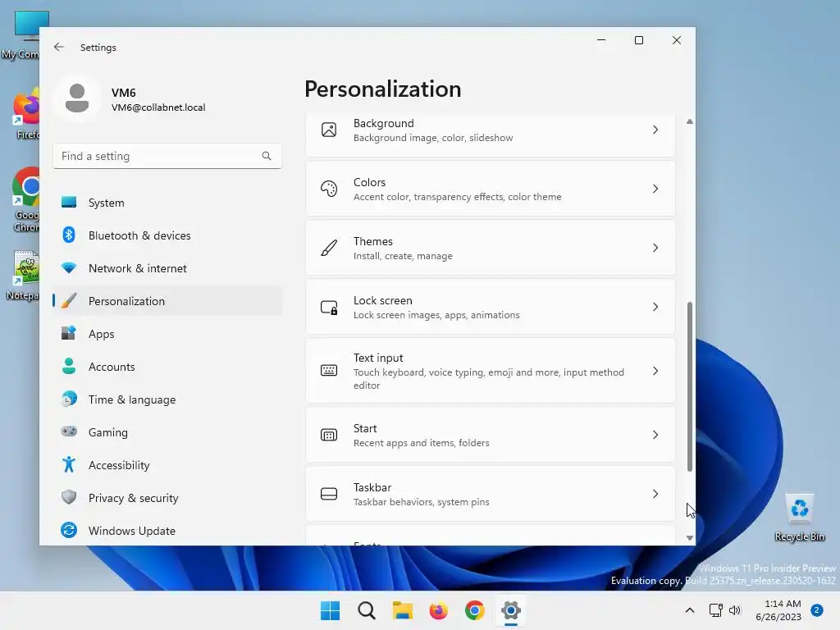Click the volume speaker icon in tray
The height and width of the screenshot is (630, 840).
(x=735, y=610)
